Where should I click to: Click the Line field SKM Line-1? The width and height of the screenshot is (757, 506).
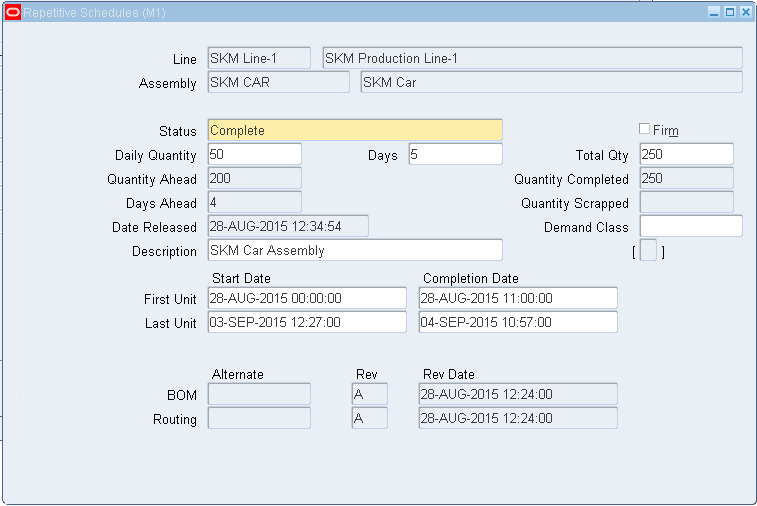[x=259, y=58]
